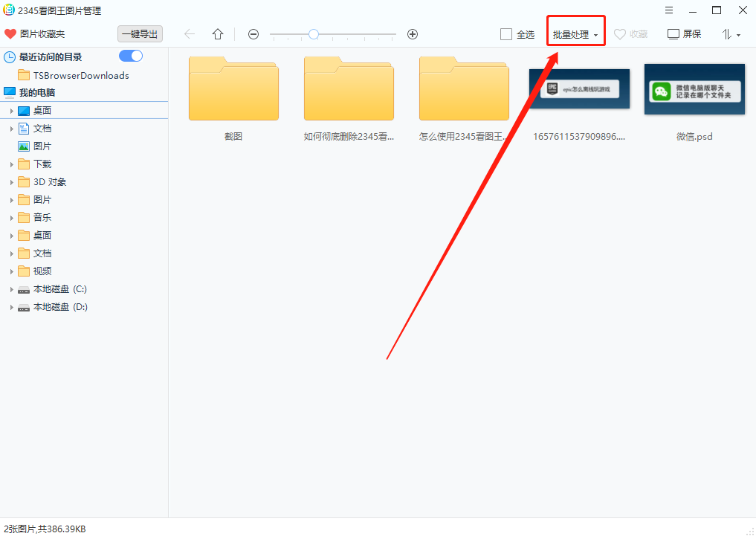Select the 微信.psd thumbnail
The image size is (756, 536).
pos(694,90)
